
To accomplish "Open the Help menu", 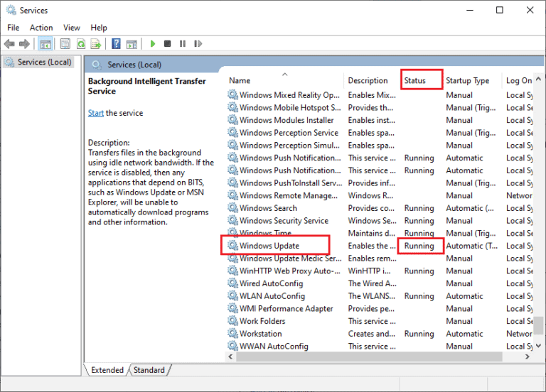I will [x=99, y=28].
